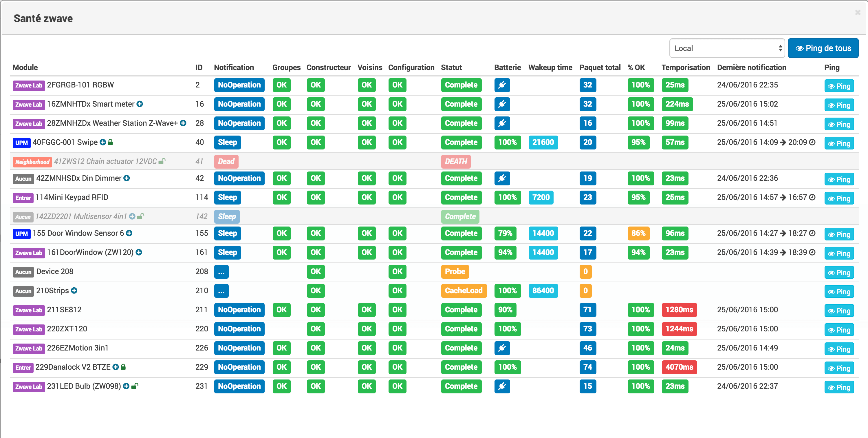
Task: Click the Module column header
Action: click(x=25, y=67)
